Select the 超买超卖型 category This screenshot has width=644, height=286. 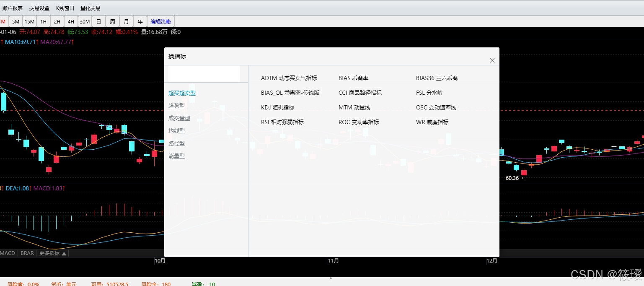[182, 93]
